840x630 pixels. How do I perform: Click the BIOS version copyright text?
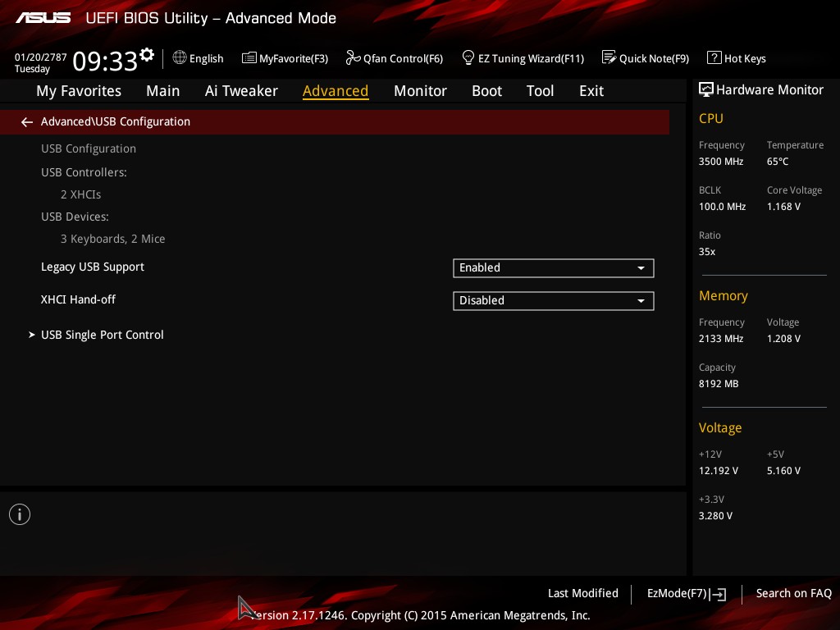point(420,615)
